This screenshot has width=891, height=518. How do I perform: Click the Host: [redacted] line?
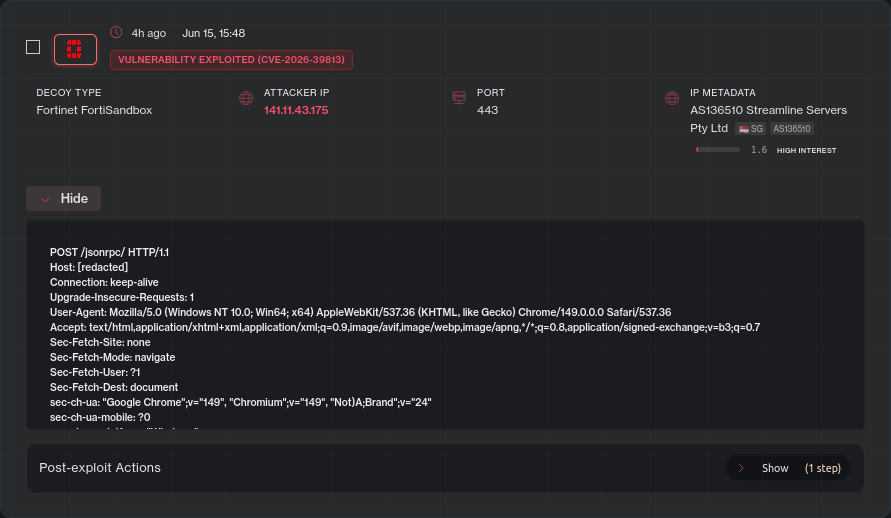(x=89, y=267)
